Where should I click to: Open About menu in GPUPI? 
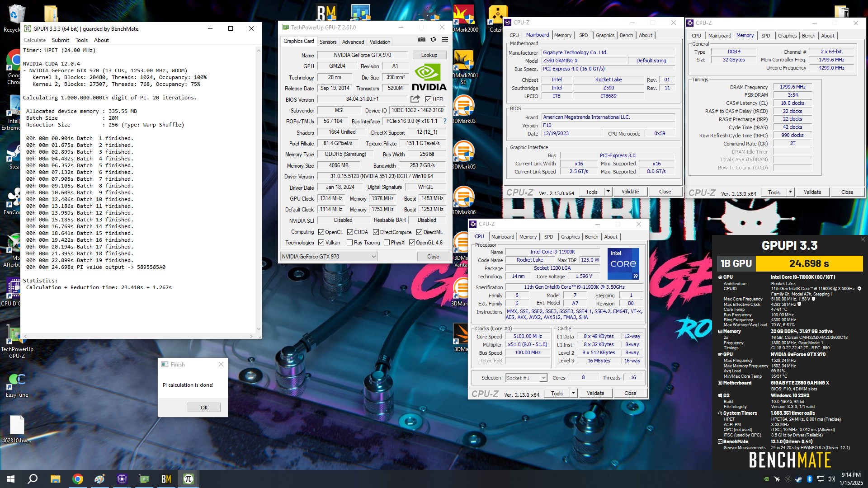click(101, 40)
